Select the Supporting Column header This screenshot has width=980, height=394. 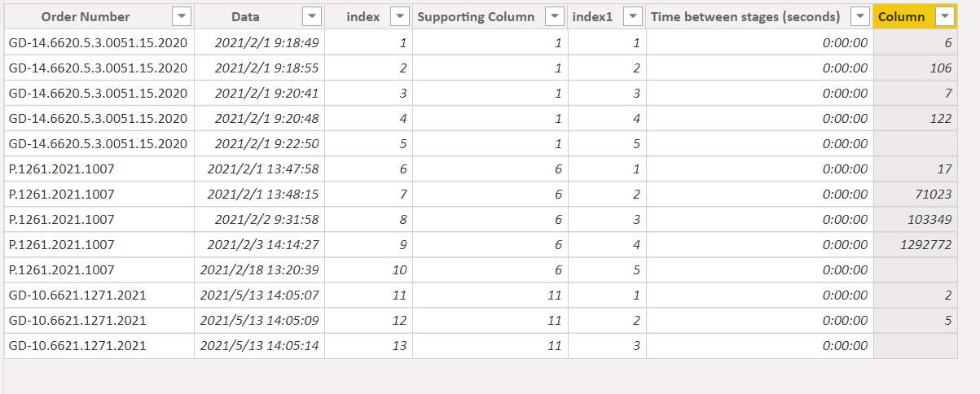476,17
